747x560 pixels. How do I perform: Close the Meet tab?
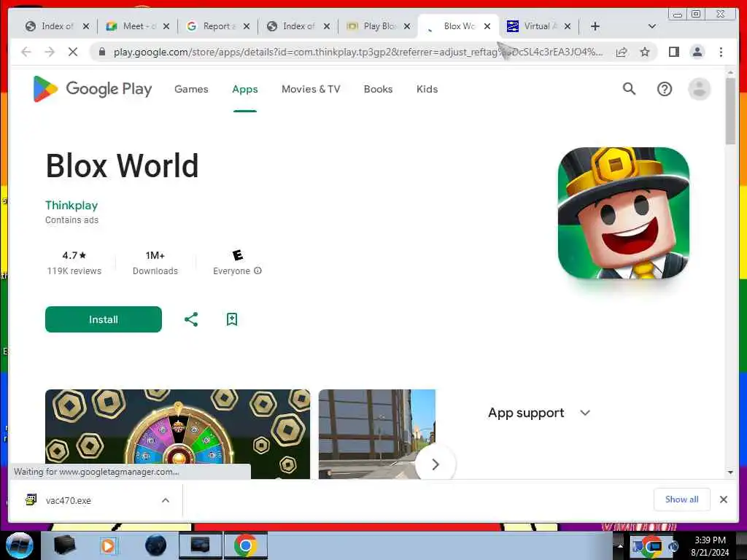click(166, 26)
